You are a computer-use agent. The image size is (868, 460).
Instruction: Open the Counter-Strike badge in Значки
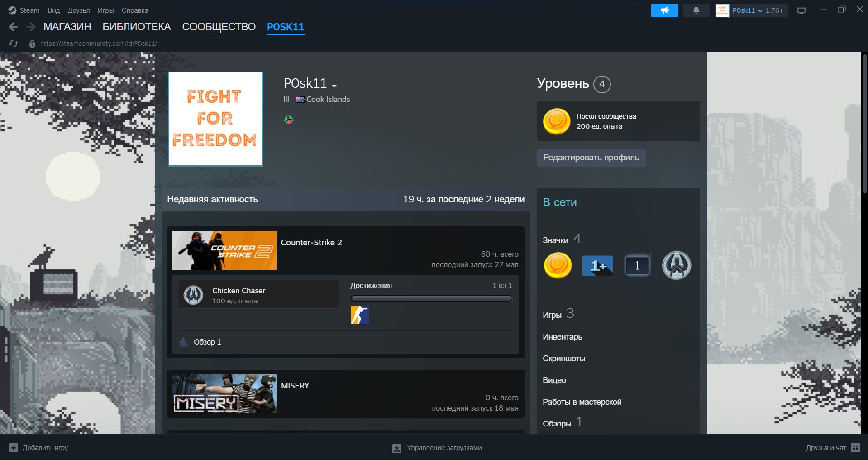[x=677, y=265]
